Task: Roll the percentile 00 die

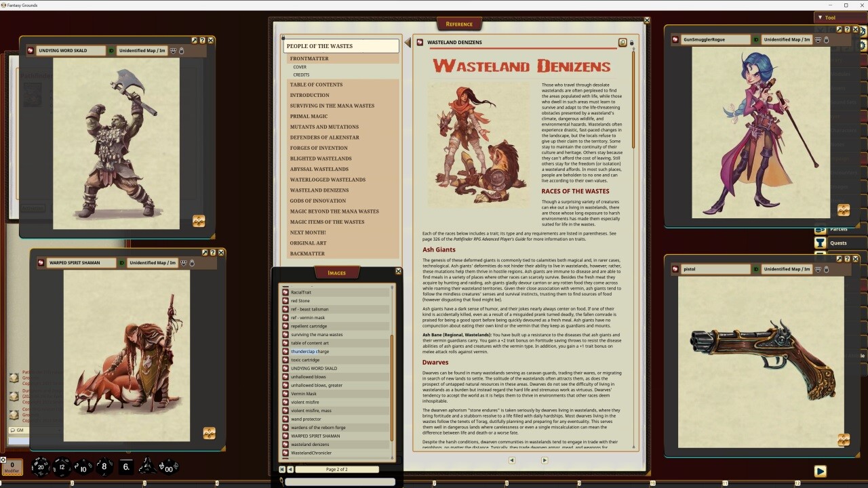Action: click(168, 468)
